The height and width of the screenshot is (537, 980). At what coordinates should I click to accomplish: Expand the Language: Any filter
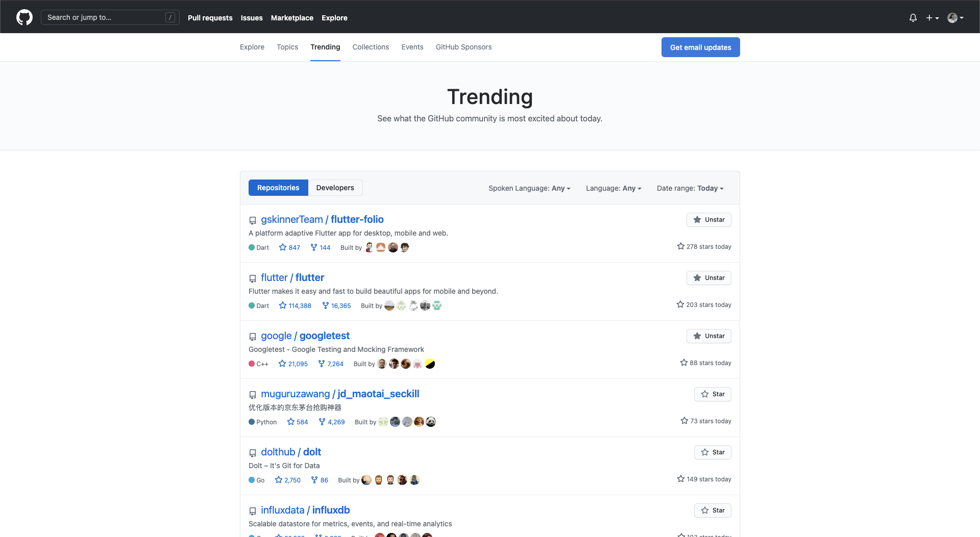pyautogui.click(x=614, y=188)
